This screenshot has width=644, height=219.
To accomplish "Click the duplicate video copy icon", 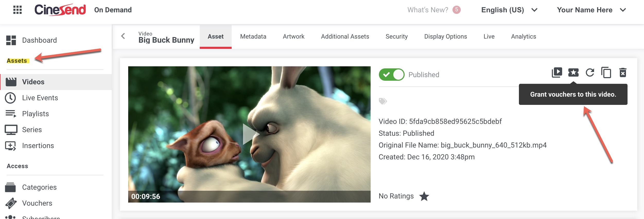I will (606, 72).
